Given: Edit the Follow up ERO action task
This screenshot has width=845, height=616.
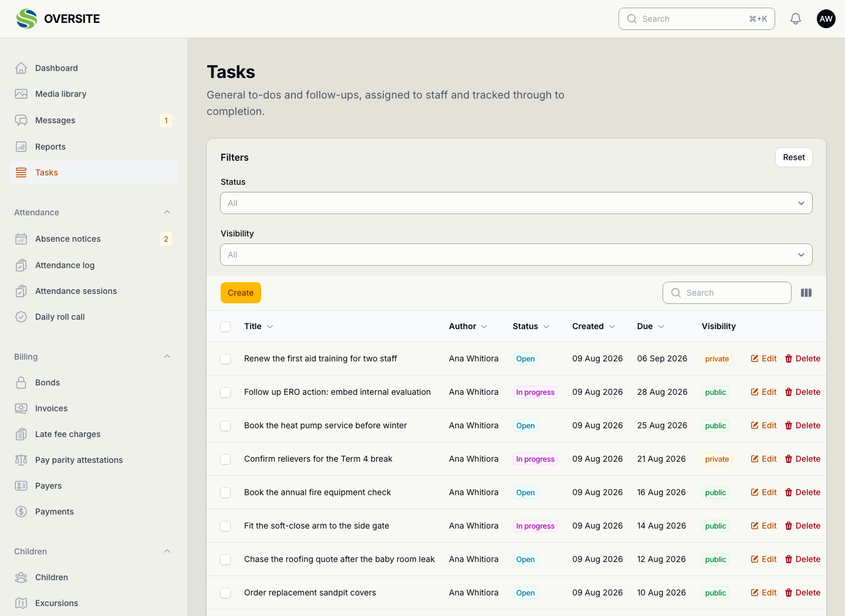Looking at the screenshot, I should point(763,392).
